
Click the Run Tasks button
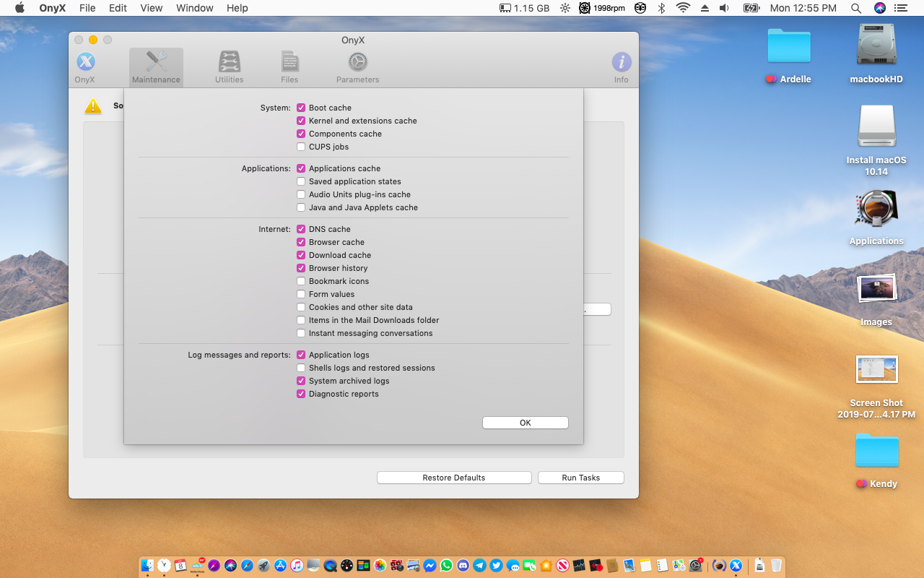click(581, 478)
